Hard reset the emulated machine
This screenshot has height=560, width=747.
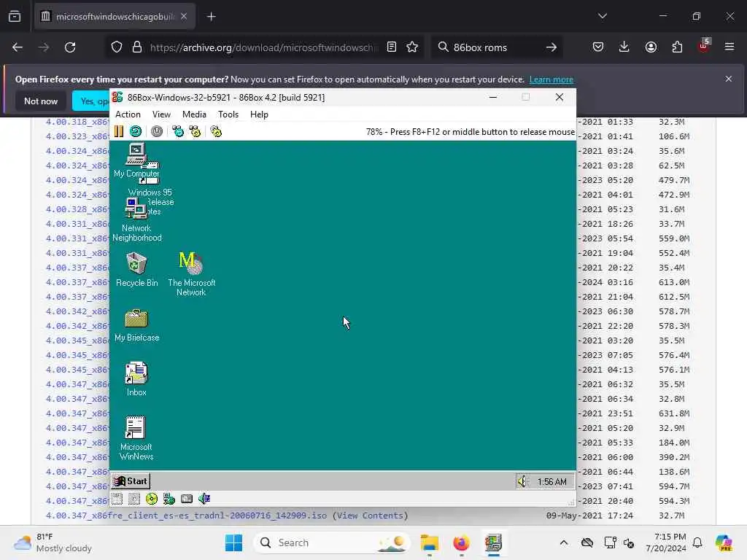[x=136, y=131]
